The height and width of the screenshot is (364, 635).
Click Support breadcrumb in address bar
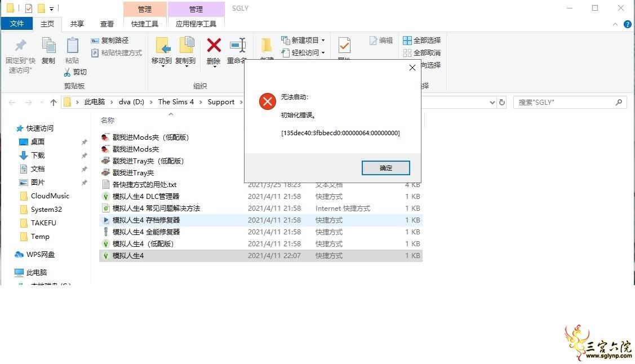(221, 102)
